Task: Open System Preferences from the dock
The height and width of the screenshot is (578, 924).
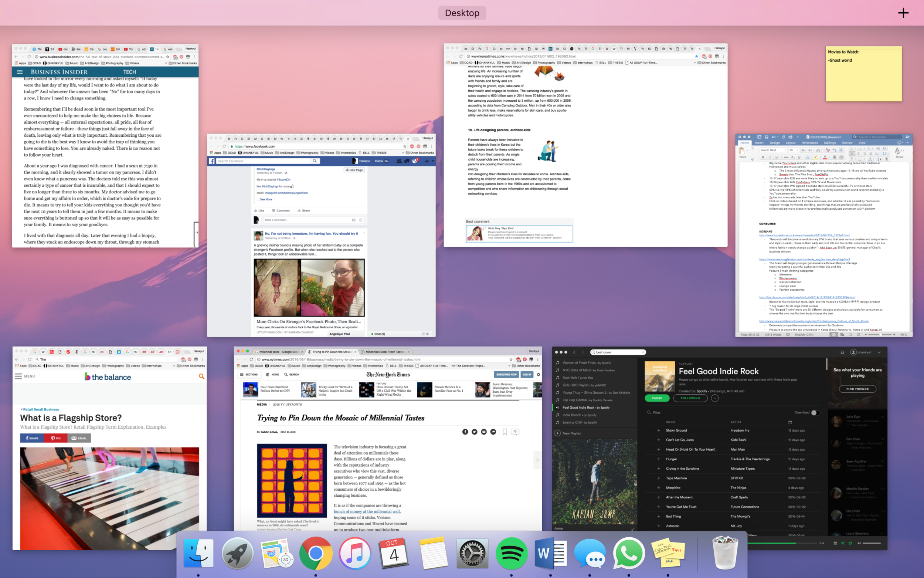Action: point(472,553)
